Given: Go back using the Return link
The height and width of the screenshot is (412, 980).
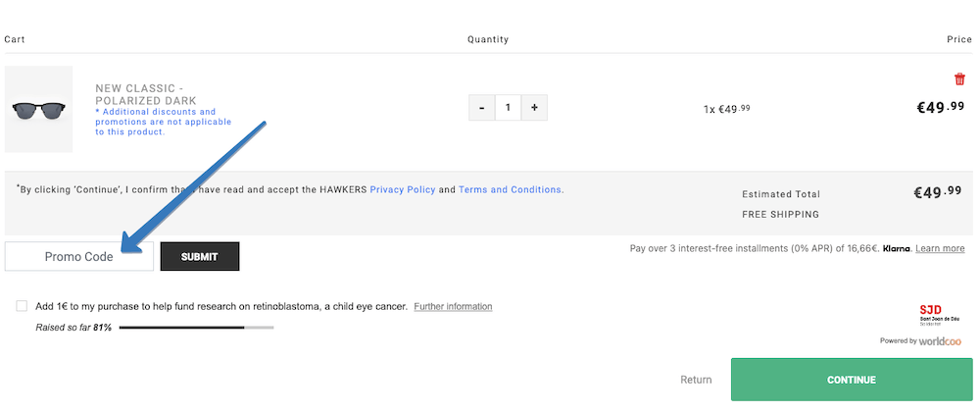Looking at the screenshot, I should click(696, 380).
